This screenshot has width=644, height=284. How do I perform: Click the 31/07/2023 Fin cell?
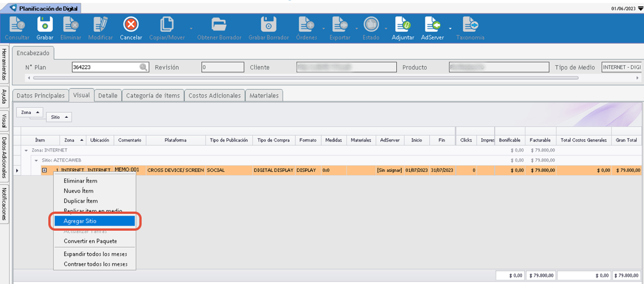pyautogui.click(x=442, y=170)
